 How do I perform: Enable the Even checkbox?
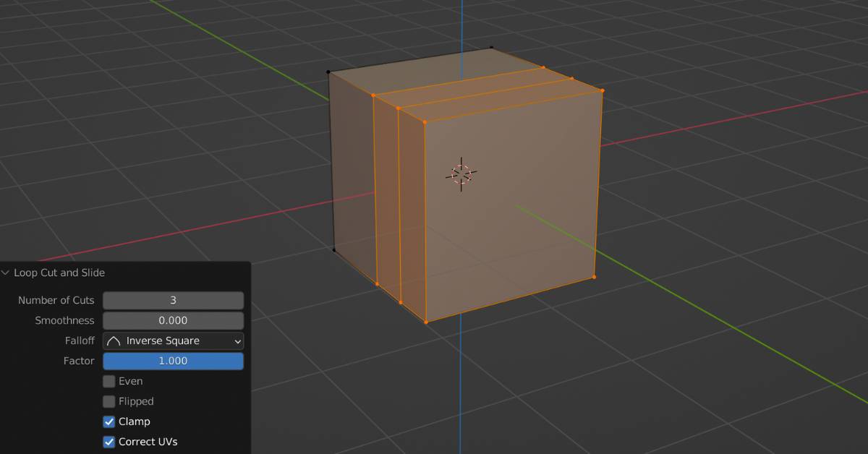point(109,381)
